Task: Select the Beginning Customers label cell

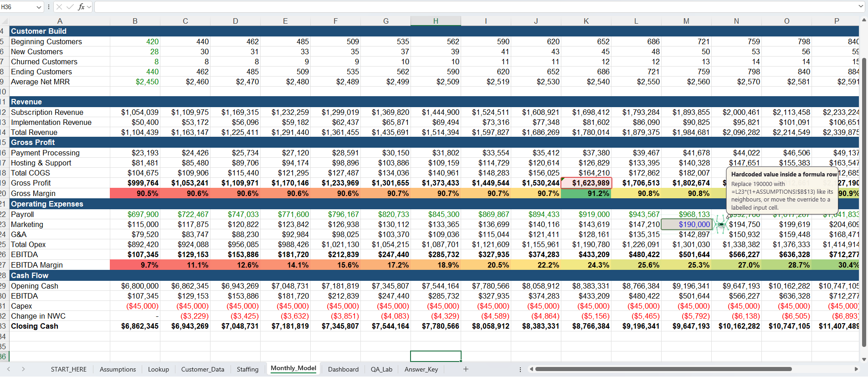Action: [60, 41]
